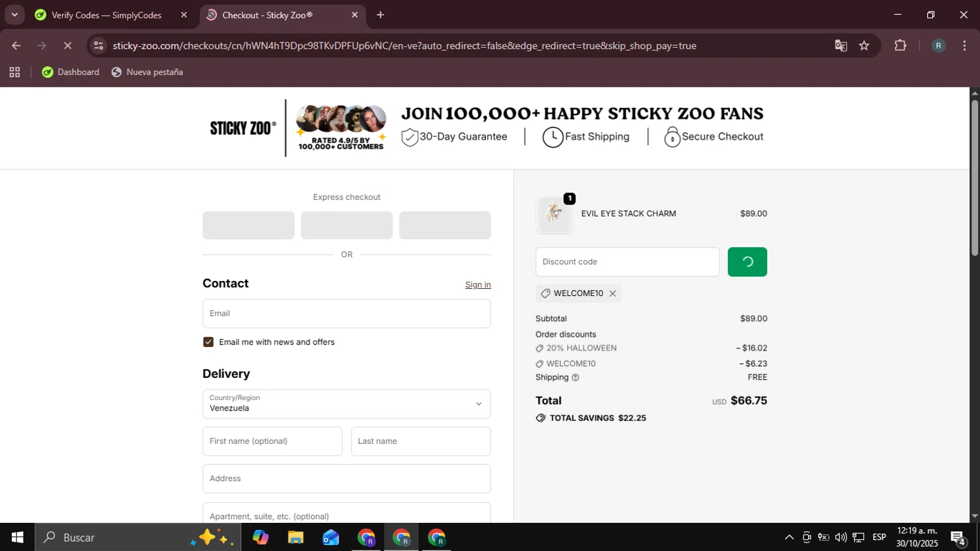Open the Dashboard bookmark
Image resolution: width=980 pixels, height=551 pixels.
71,73
